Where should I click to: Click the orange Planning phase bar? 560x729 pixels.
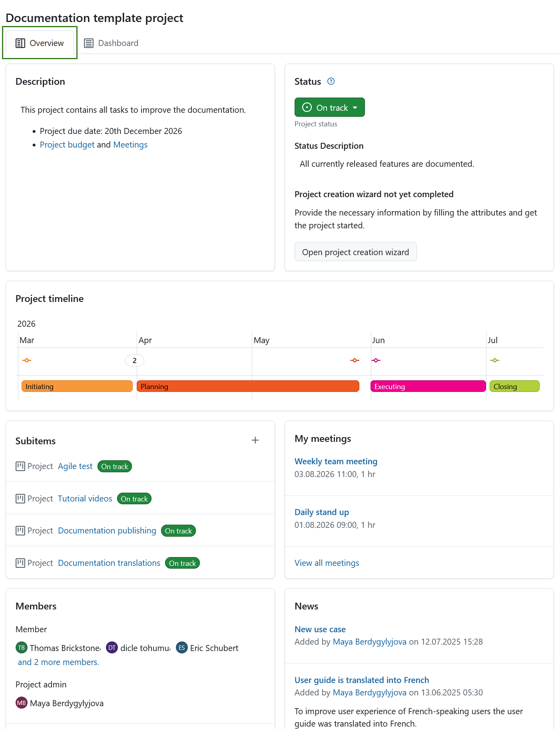tap(248, 386)
